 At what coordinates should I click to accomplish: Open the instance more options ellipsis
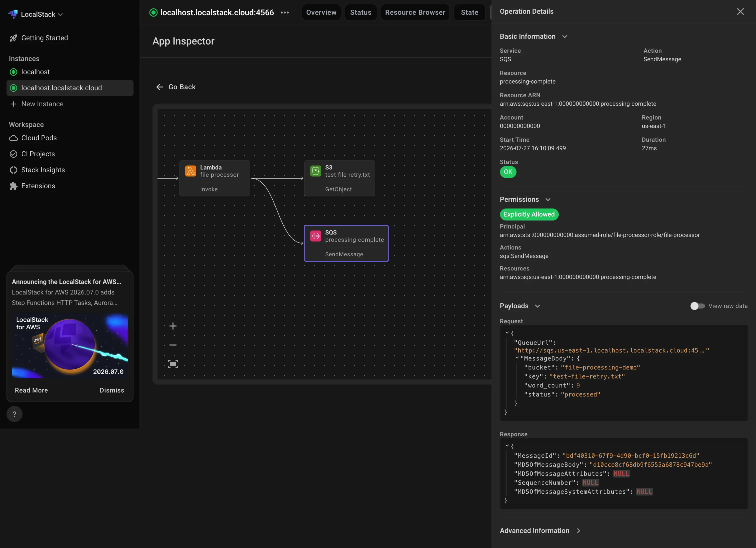tap(285, 13)
